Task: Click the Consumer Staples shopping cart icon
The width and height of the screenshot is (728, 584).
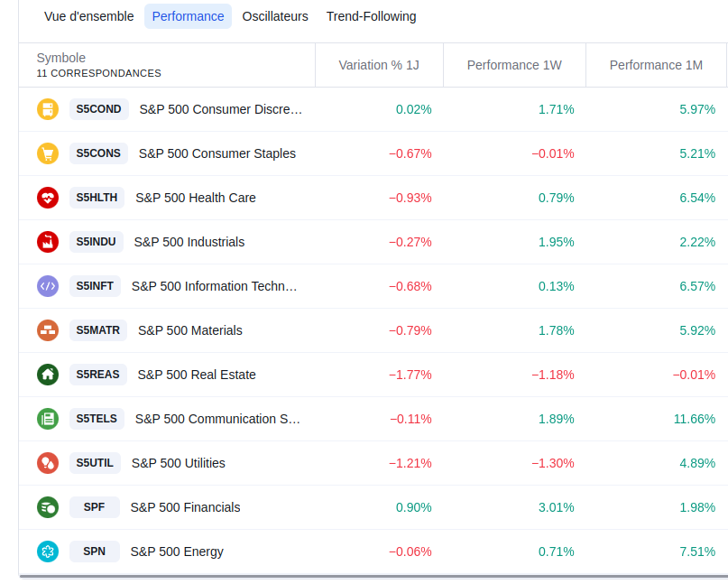Action: click(48, 153)
